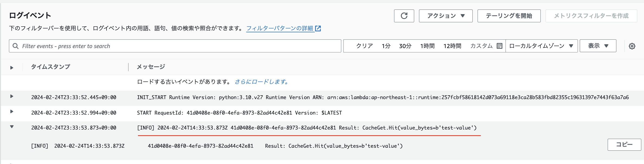This screenshot has width=644, height=164.
Task: Open settings gear icon for log view
Action: pyautogui.click(x=632, y=46)
